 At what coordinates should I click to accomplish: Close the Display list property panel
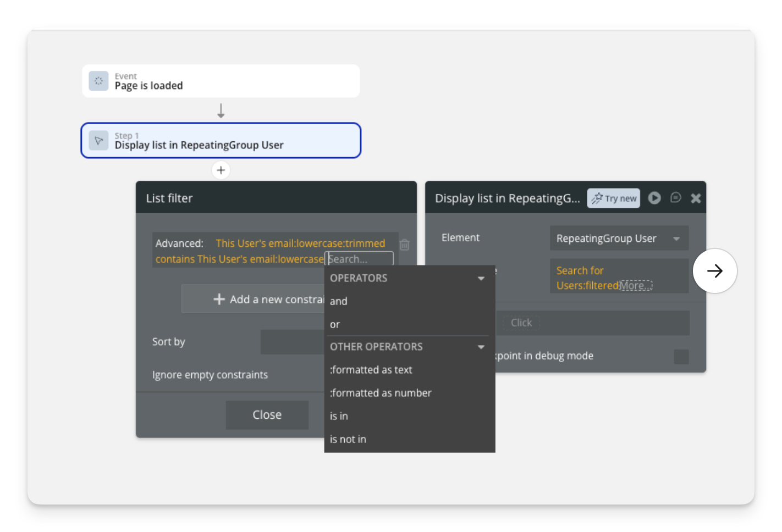(696, 198)
